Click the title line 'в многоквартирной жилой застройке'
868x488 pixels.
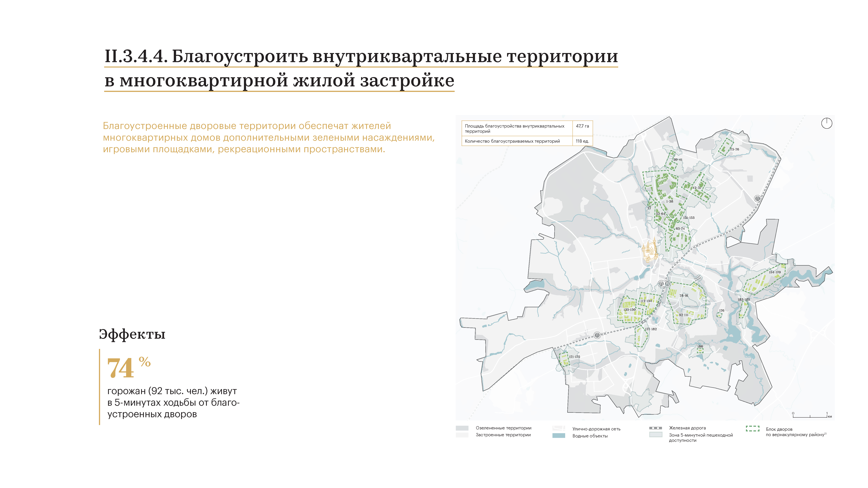pyautogui.click(x=279, y=81)
